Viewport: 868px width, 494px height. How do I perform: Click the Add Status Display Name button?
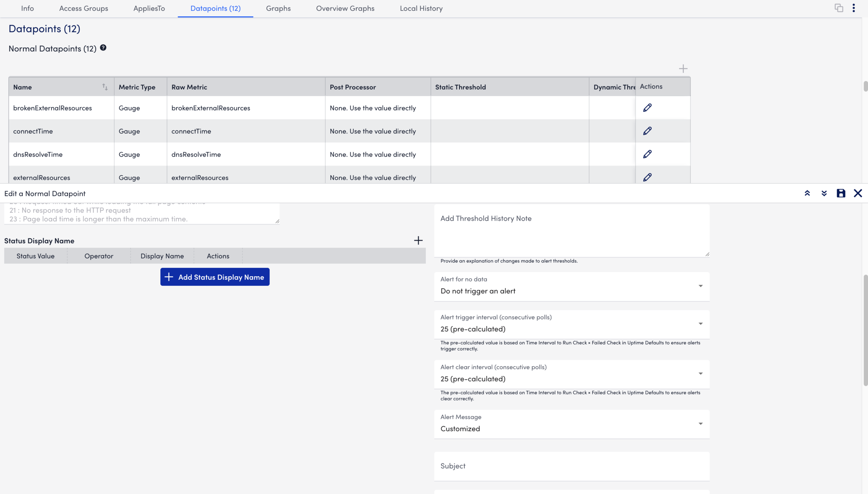[x=215, y=277]
